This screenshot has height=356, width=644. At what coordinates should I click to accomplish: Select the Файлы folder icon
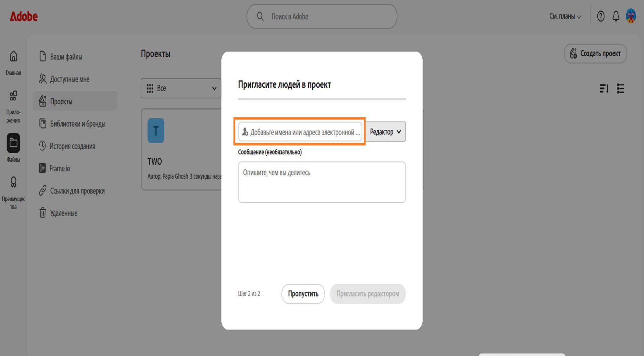pyautogui.click(x=13, y=143)
